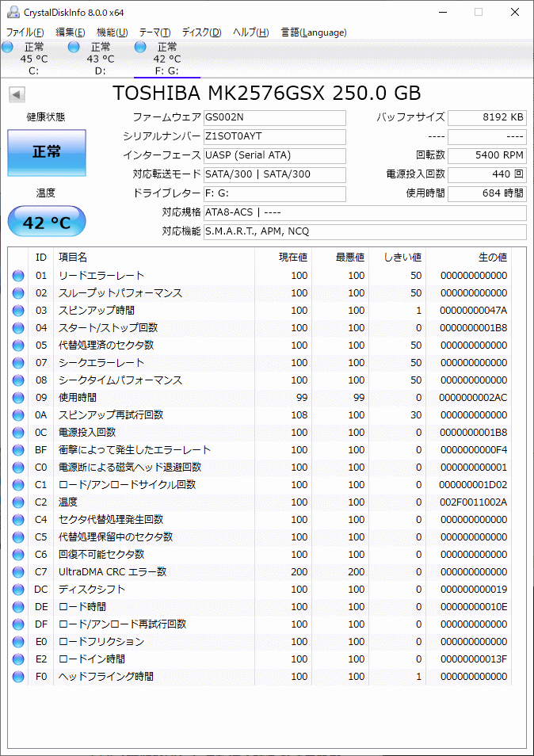Click the 42 °C temperature gauge
This screenshot has height=756, width=534.
(x=46, y=221)
